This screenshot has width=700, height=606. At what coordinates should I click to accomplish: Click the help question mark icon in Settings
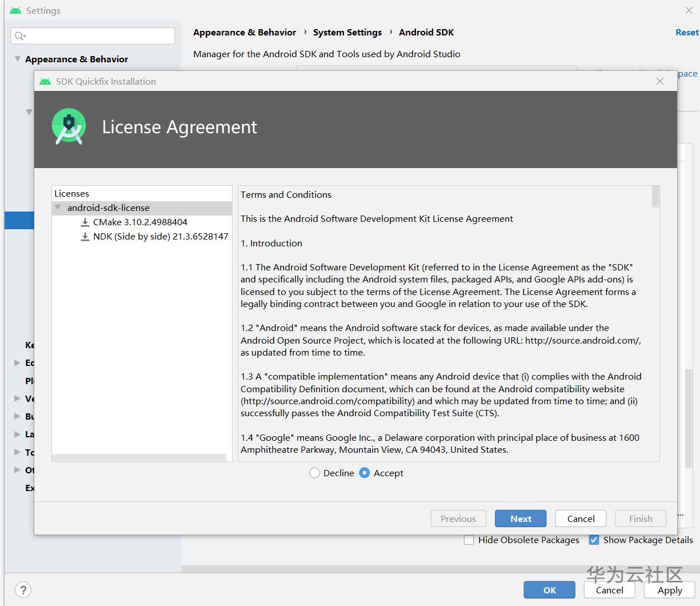tap(22, 590)
